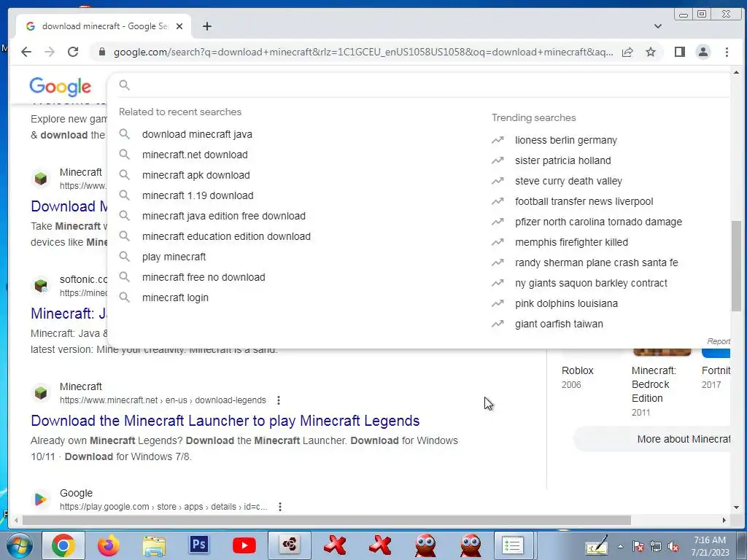Viewport: 747px width, 560px height.
Task: Click the scroll down arrow
Action: tap(737, 507)
